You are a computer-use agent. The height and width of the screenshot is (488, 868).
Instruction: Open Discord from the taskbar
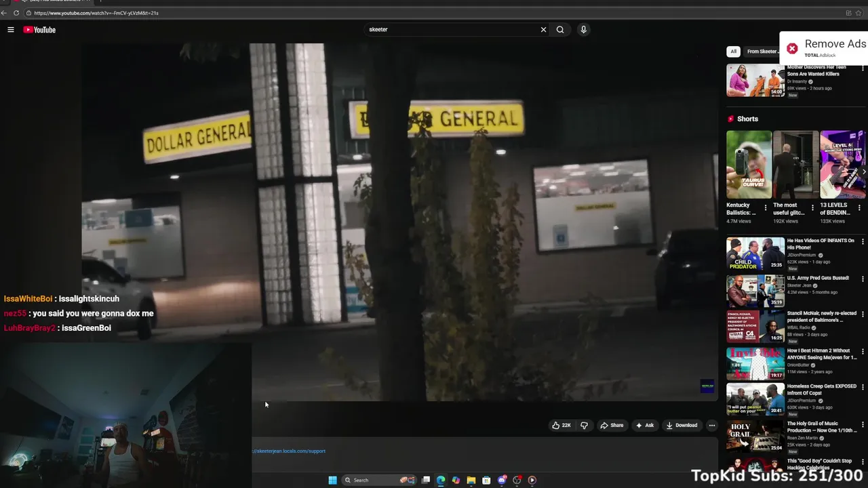point(502,480)
